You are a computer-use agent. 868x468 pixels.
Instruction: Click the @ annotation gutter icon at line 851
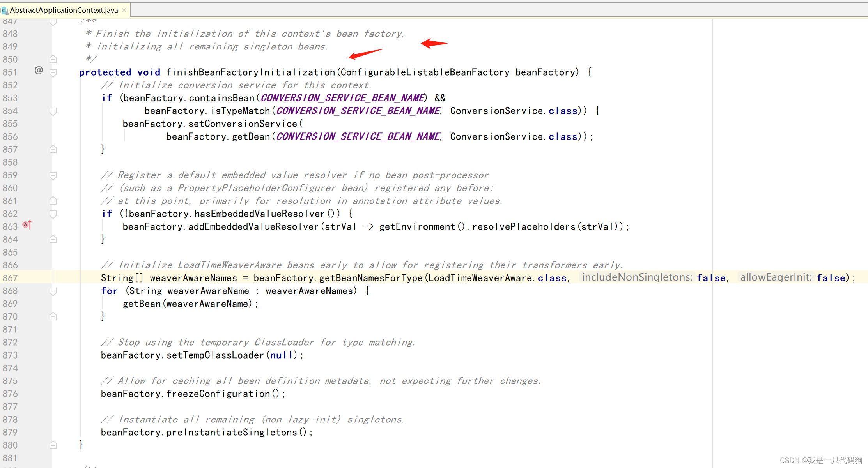[x=38, y=70]
